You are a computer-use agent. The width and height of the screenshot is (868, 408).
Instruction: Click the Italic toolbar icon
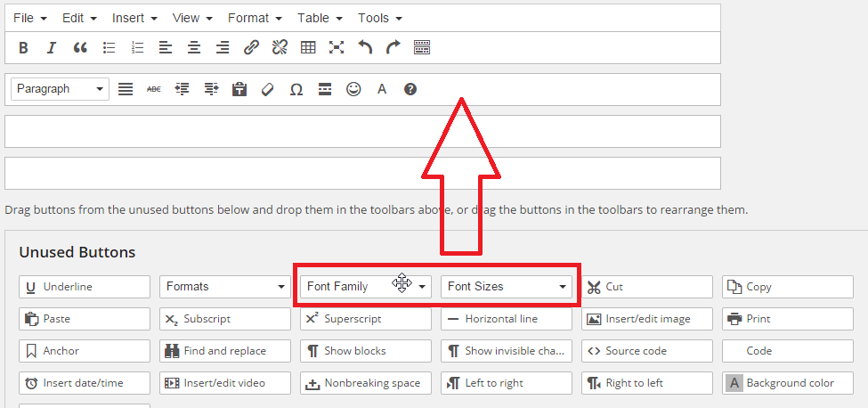(x=52, y=47)
